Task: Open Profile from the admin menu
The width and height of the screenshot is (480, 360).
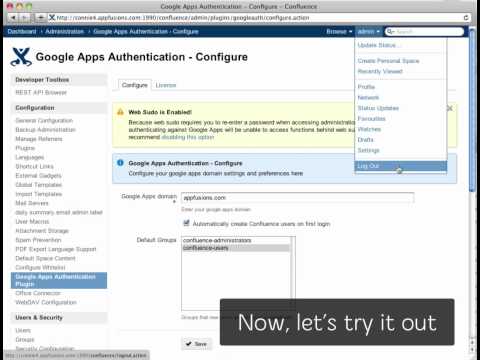Action: point(366,87)
